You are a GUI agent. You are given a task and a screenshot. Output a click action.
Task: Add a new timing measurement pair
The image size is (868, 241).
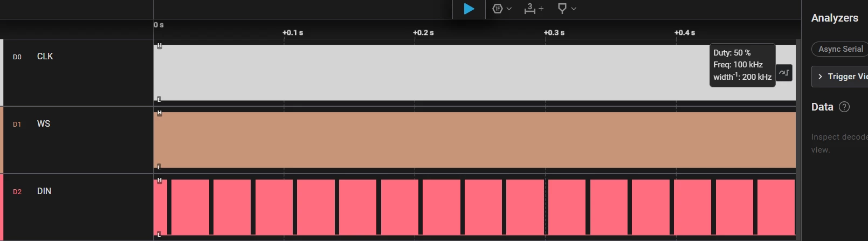click(x=534, y=9)
